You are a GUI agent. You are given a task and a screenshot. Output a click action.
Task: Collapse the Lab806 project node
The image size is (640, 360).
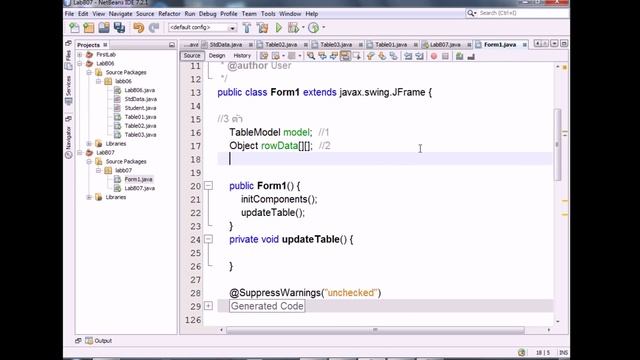click(80, 63)
